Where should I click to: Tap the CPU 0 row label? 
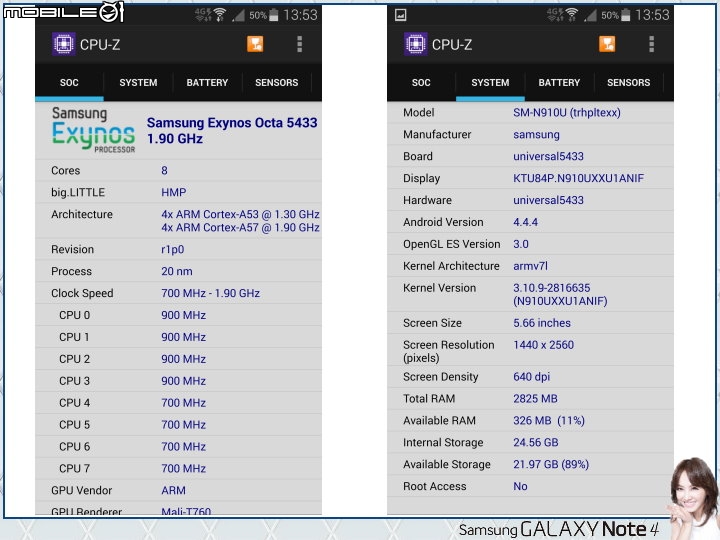[x=74, y=315]
